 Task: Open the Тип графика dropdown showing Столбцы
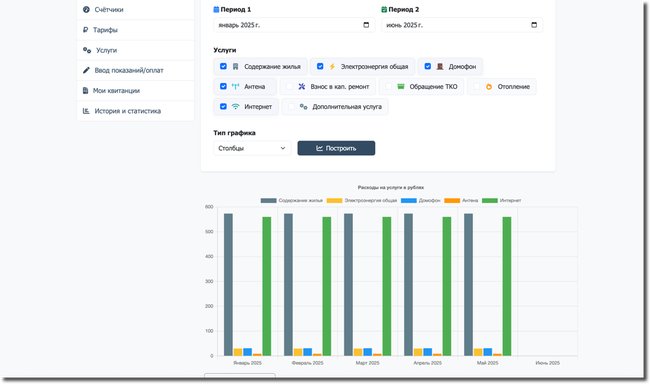click(252, 148)
